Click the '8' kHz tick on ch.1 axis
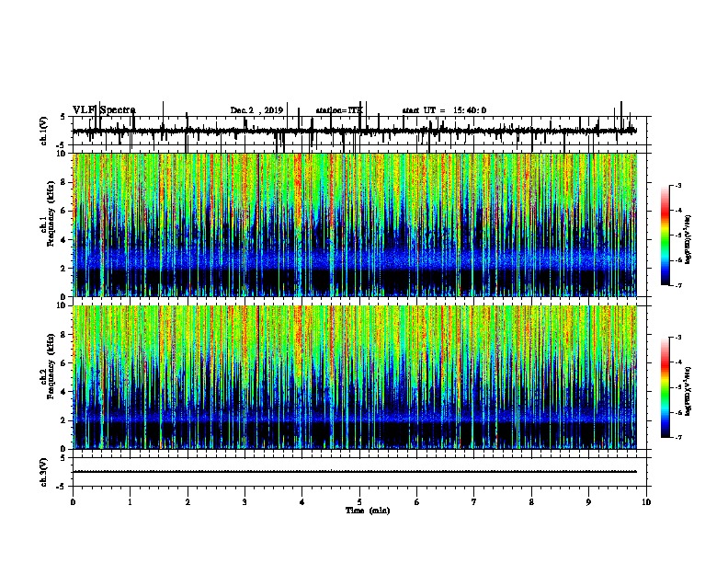728x563 pixels. (x=64, y=182)
